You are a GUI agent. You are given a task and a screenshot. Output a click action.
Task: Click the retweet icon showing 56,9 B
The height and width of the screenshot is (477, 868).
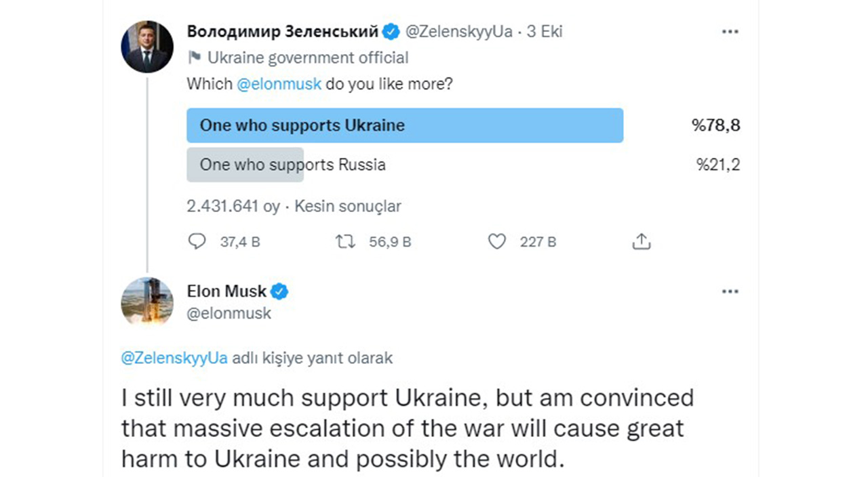pyautogui.click(x=345, y=241)
